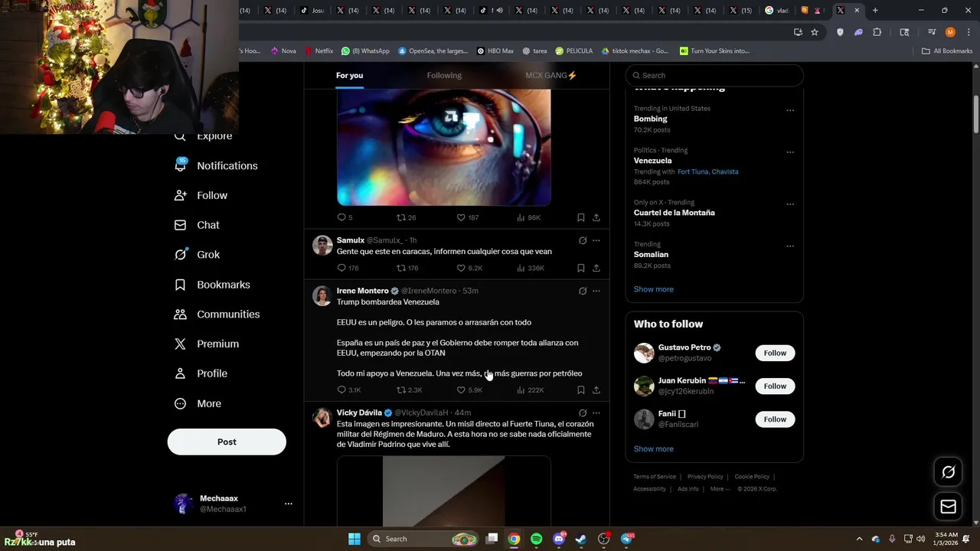This screenshot has width=980, height=551.
Task: Share the eye image post
Action: [x=596, y=217]
